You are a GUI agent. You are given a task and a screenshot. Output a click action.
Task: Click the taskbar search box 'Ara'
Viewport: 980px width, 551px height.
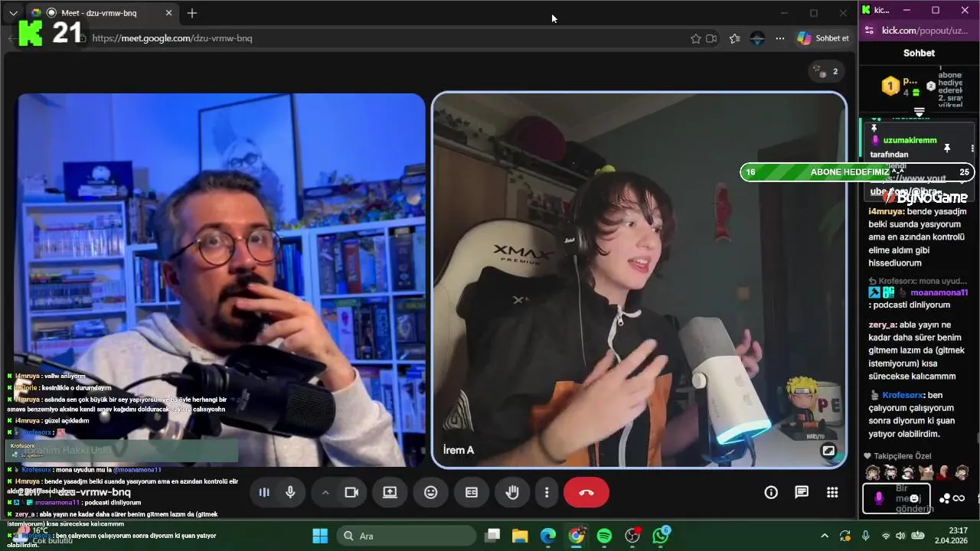pyautogui.click(x=406, y=536)
